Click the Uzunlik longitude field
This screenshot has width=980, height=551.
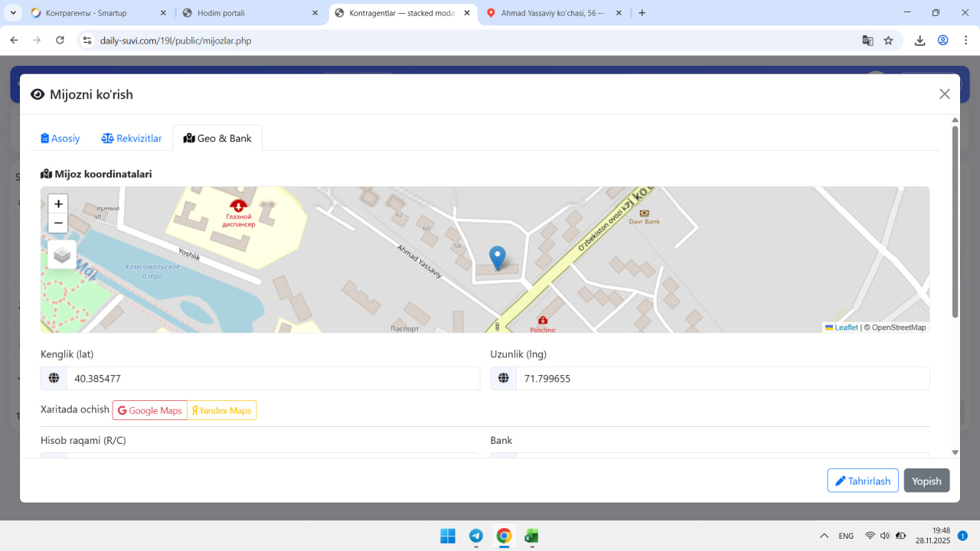(722, 378)
